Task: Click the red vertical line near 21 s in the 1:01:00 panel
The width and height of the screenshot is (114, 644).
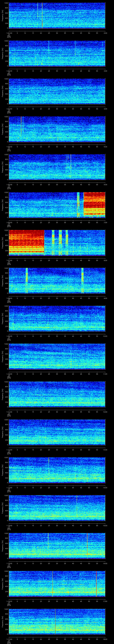Action: tap(42, 16)
